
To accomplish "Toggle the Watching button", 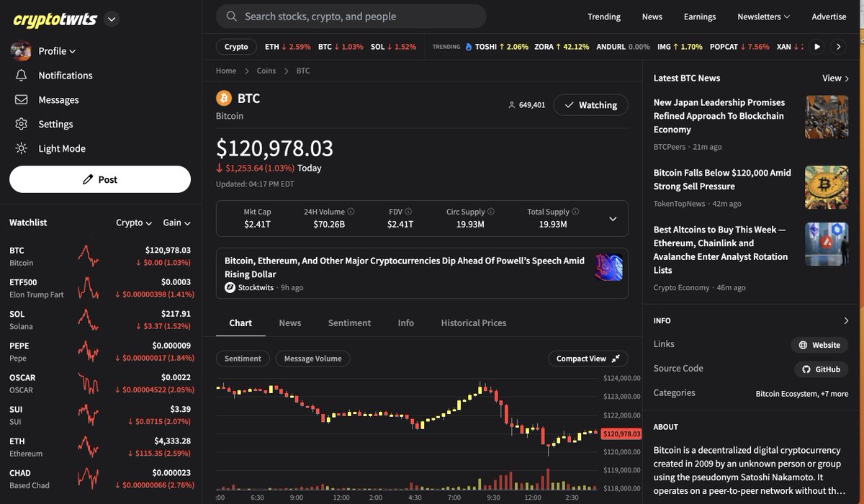I will tap(591, 105).
